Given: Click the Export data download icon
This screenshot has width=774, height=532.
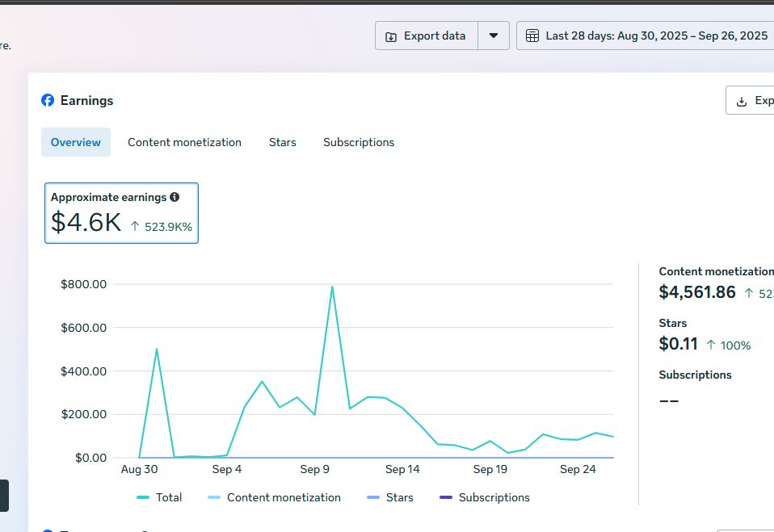Looking at the screenshot, I should click(391, 36).
